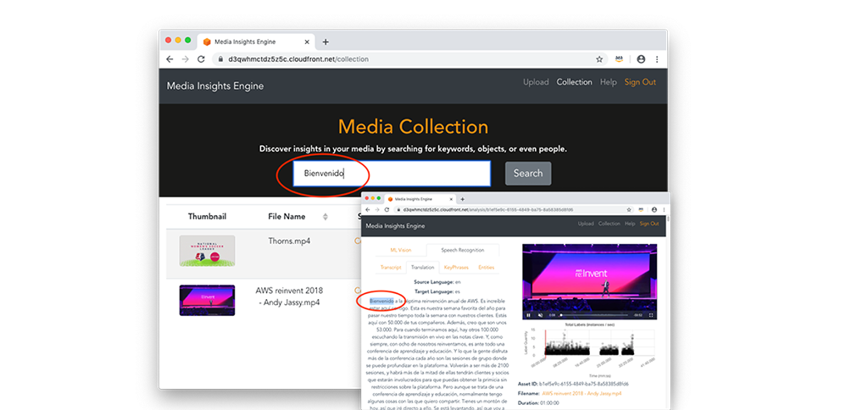Open Amazon extension in Collection window toolbar
This screenshot has height=410, width=868.
pos(619,59)
